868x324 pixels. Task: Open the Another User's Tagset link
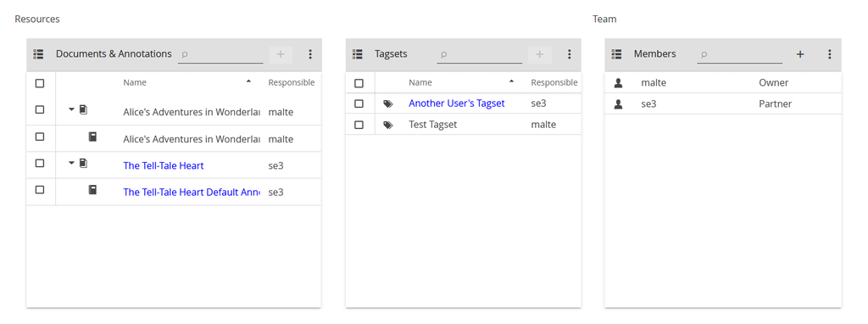[457, 103]
